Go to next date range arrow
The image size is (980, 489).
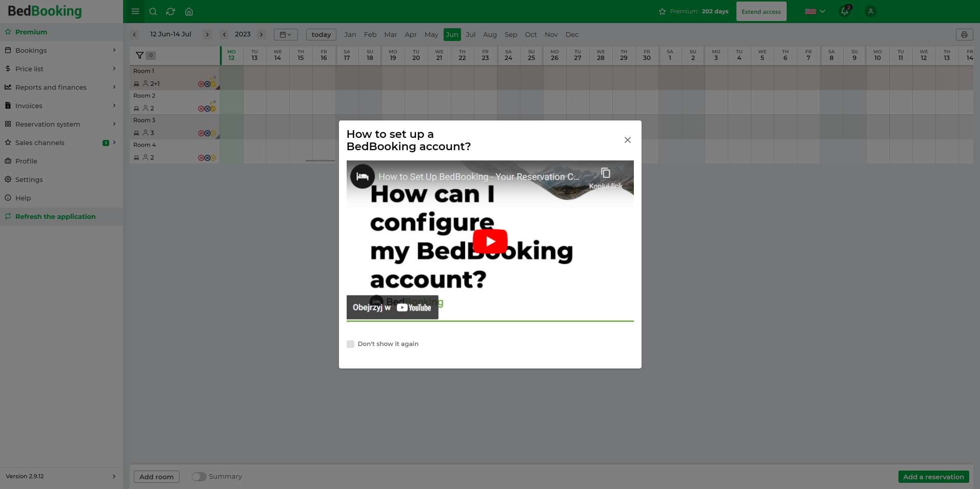(207, 34)
